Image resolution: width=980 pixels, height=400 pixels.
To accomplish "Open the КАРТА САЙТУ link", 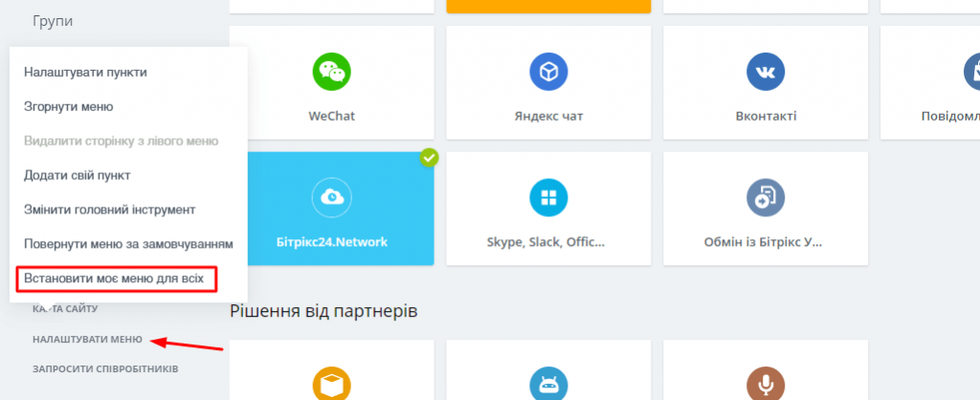I will click(x=65, y=309).
